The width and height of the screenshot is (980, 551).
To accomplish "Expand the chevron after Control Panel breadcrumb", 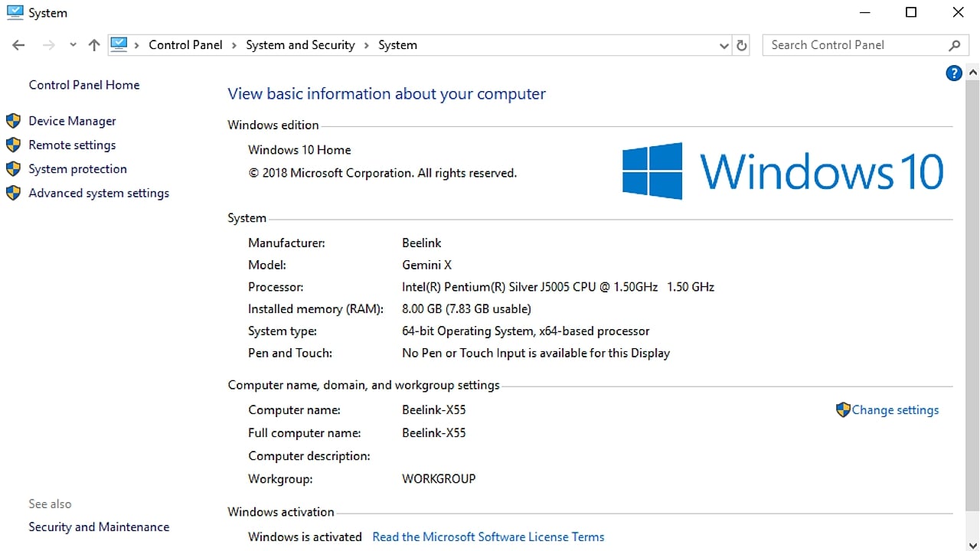I will tap(234, 45).
